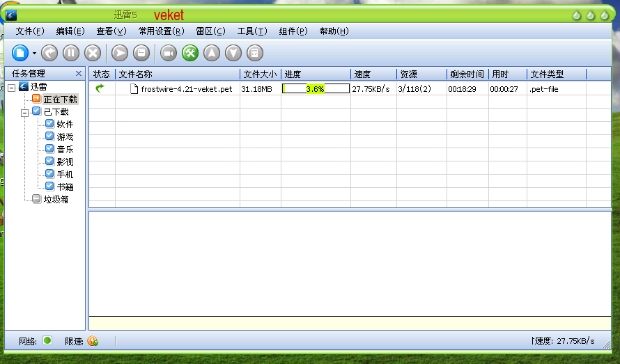Viewport: 620px width, 364px height.
Task: Select the 书籍 category
Action: tap(65, 187)
